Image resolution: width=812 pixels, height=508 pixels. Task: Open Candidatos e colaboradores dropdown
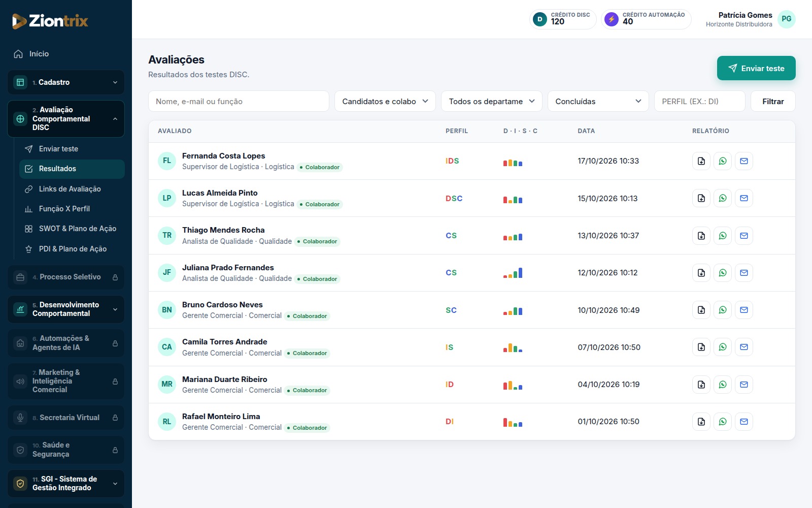click(x=385, y=101)
